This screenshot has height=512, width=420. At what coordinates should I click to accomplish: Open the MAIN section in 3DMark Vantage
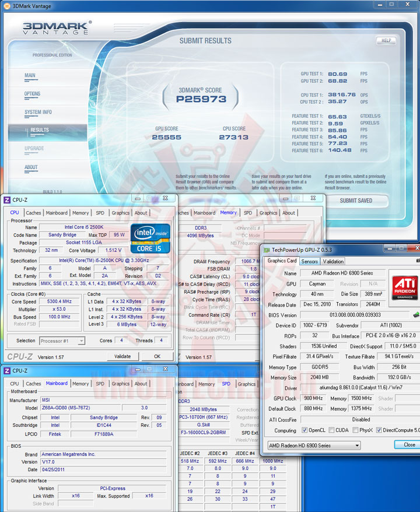coord(30,75)
